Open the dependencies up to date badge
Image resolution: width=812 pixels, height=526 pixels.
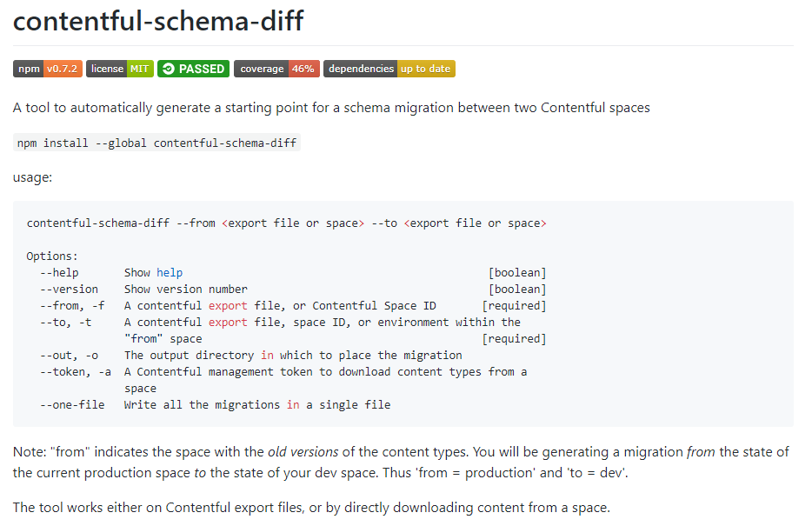pyautogui.click(x=389, y=69)
